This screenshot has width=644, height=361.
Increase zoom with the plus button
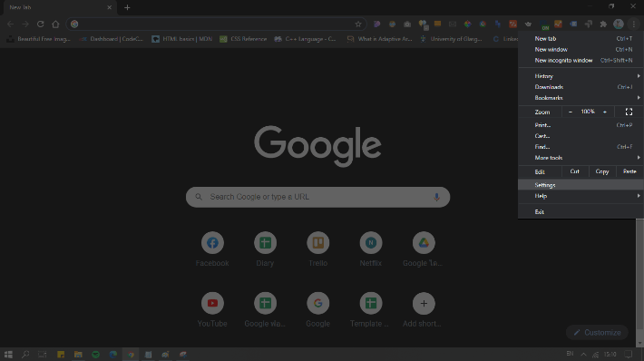605,112
